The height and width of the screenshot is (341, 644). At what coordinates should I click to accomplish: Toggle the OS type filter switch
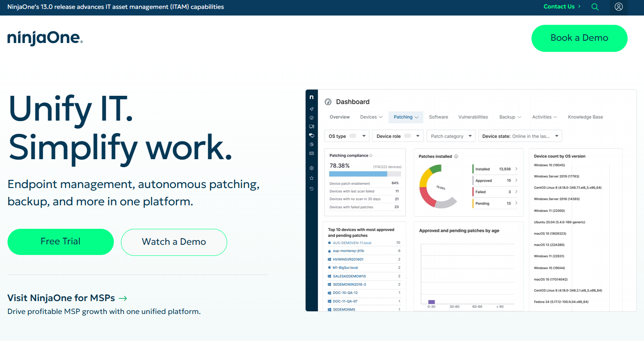point(353,136)
